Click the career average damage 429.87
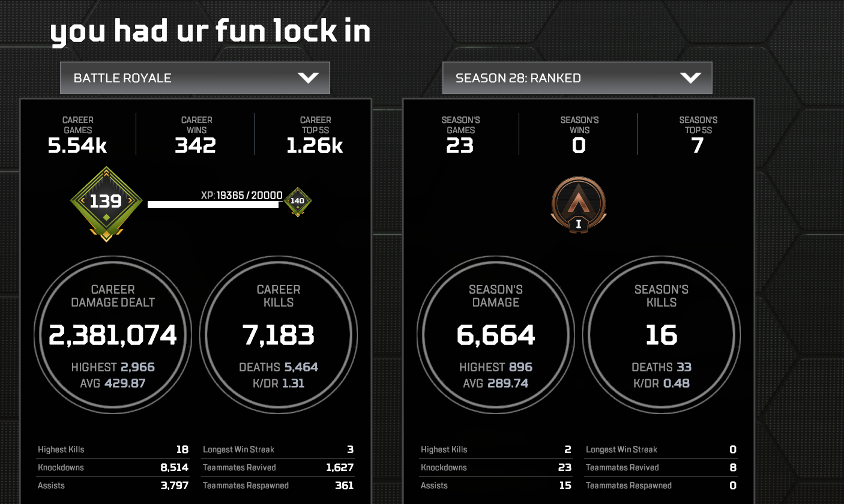This screenshot has width=844, height=504. 125,383
